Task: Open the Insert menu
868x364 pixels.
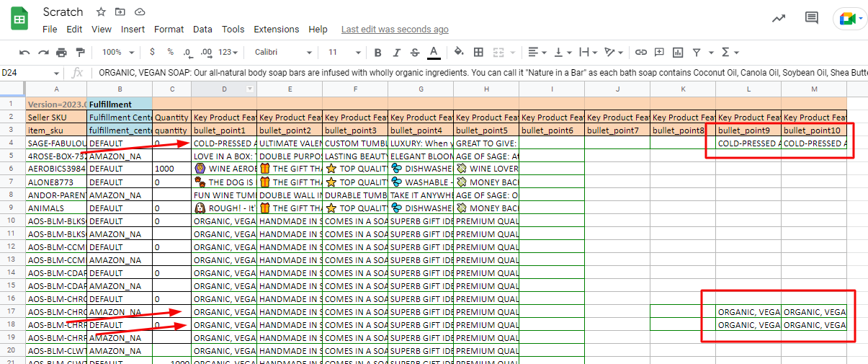Action: pos(133,30)
